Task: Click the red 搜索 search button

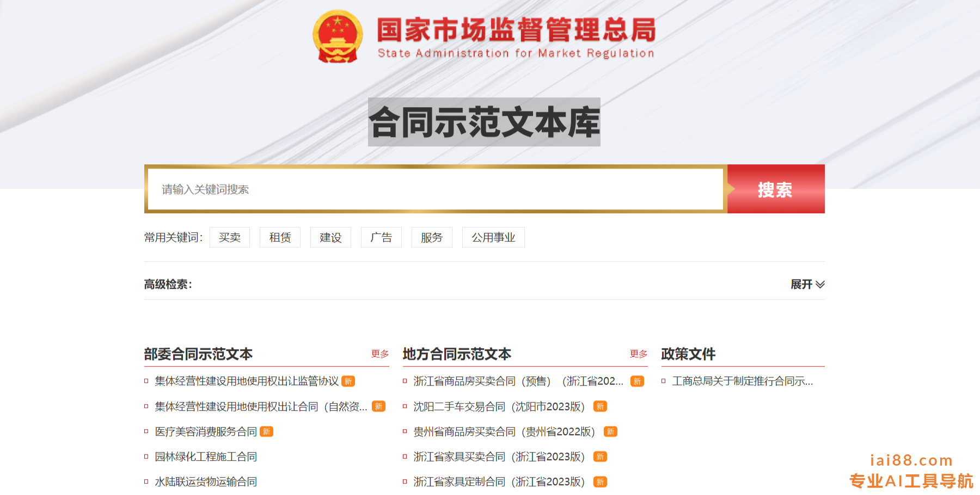Action: pyautogui.click(x=775, y=189)
